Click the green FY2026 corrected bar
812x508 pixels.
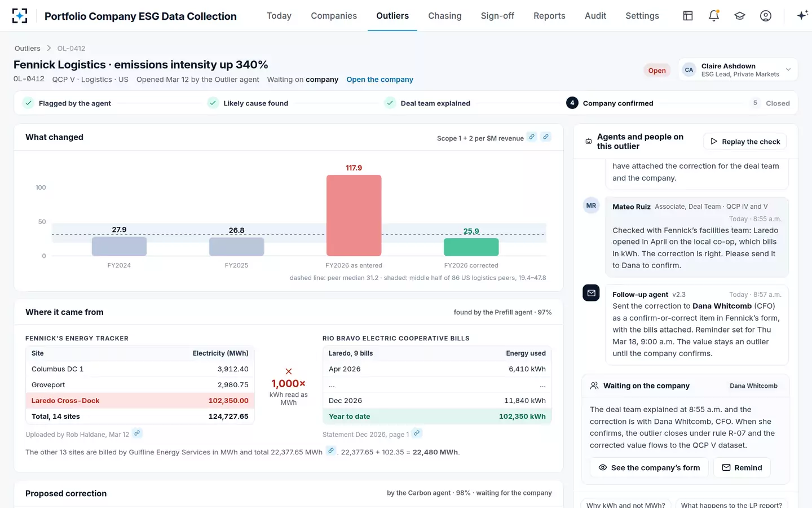[x=471, y=247]
